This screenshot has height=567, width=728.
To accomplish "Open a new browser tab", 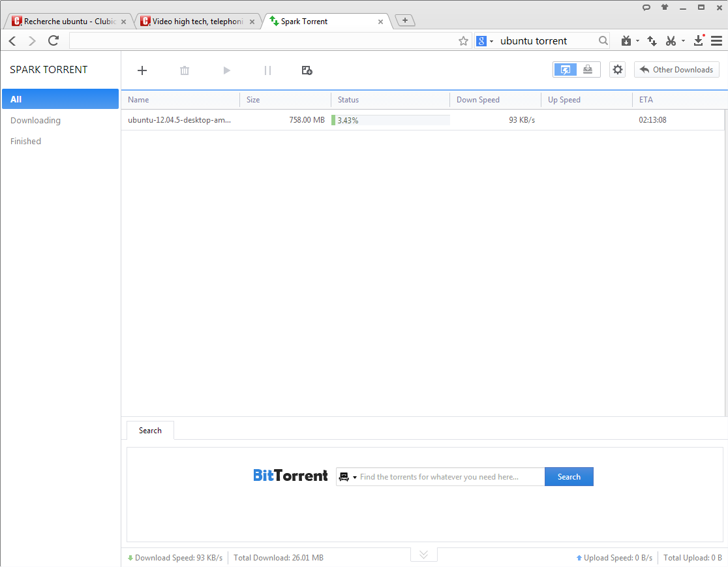I will coord(405,20).
